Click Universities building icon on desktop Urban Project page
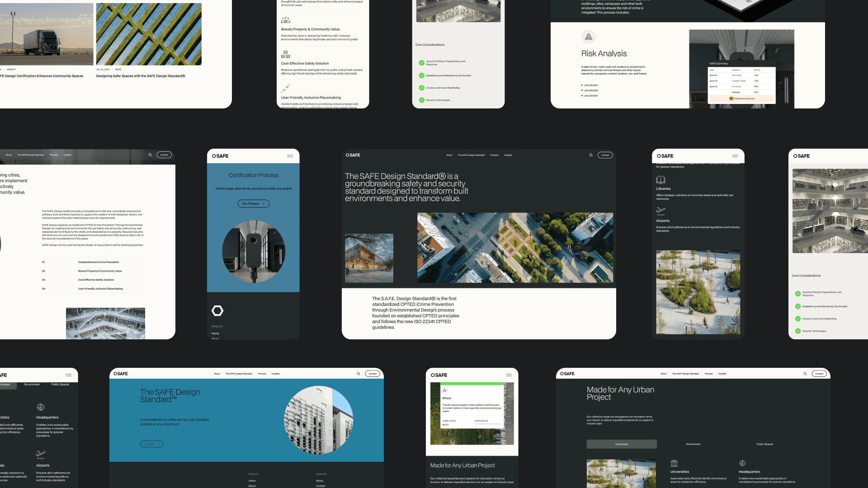 pos(674,463)
